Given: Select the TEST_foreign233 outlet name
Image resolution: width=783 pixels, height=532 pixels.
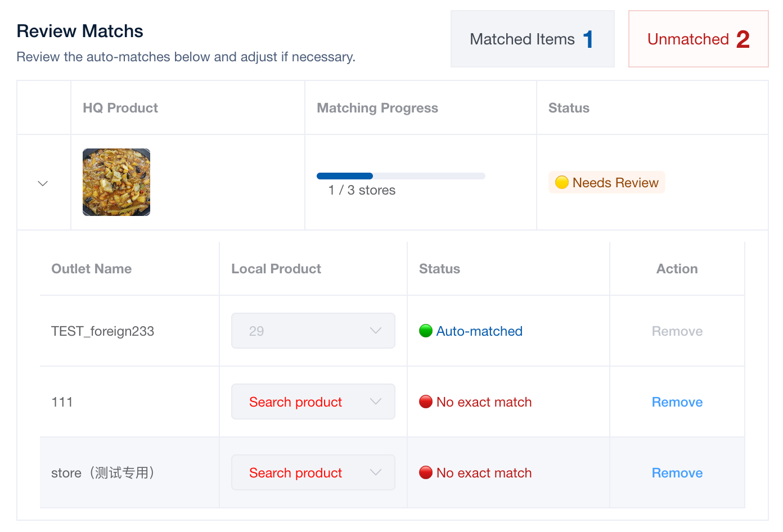Looking at the screenshot, I should (102, 331).
